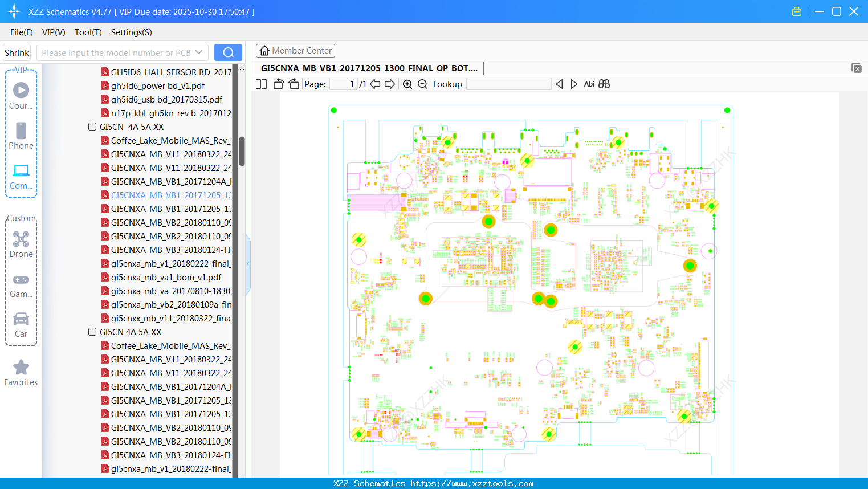Click the zoom in magnifier icon
Screen dimensions: 868x489
[407, 84]
